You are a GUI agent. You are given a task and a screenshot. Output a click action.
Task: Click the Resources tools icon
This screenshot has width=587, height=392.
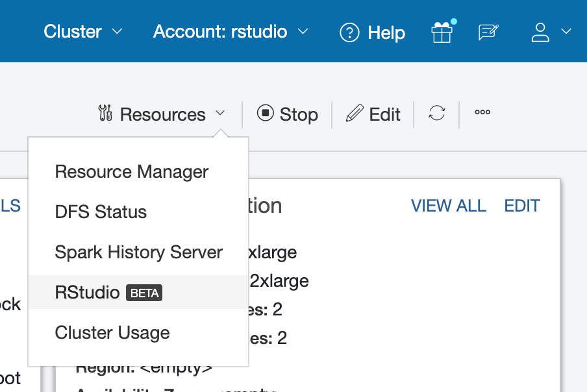(x=105, y=114)
